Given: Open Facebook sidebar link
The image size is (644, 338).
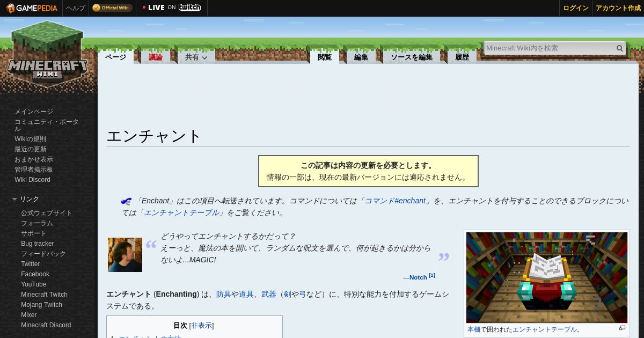Looking at the screenshot, I should coord(35,274).
